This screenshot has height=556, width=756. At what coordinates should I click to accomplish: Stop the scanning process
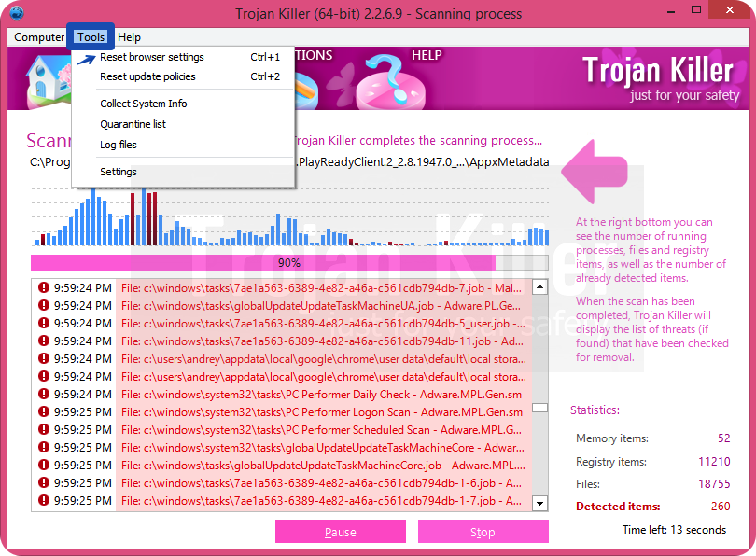tap(483, 532)
